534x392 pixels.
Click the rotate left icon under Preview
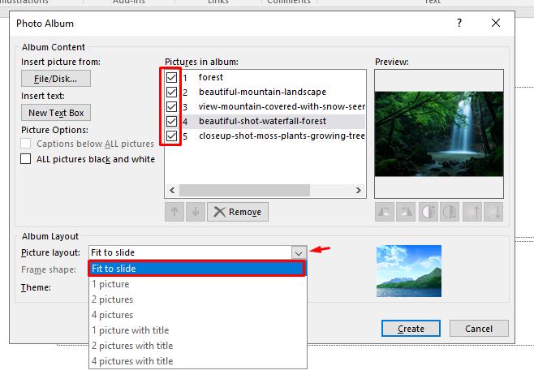385,212
